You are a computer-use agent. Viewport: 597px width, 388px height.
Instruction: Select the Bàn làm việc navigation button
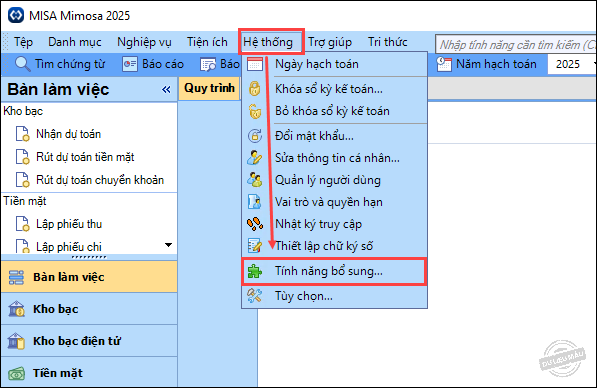[89, 277]
